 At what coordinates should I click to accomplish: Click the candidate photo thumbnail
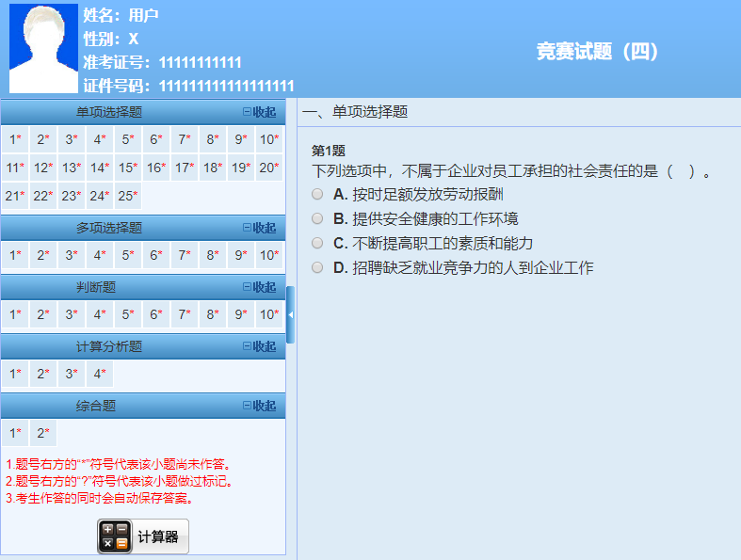point(43,48)
